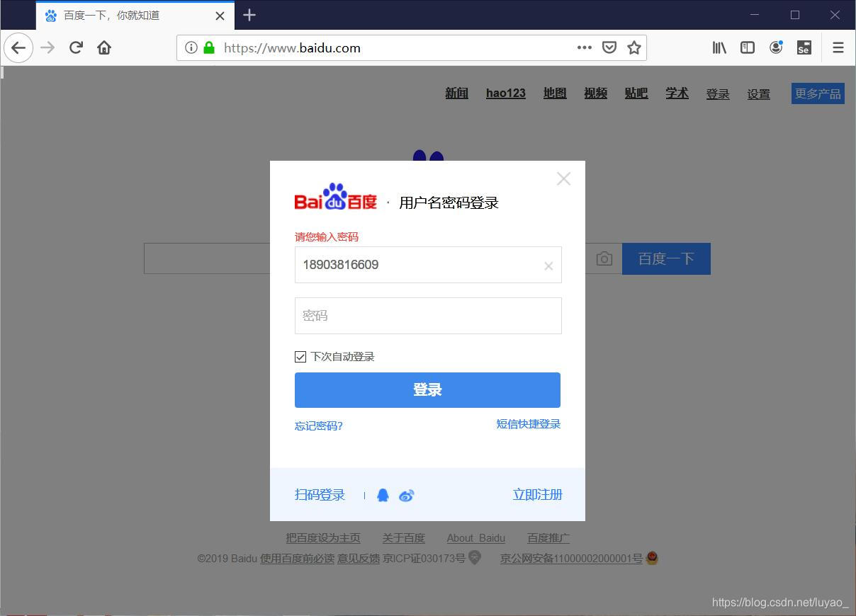Open 使用百度前必读 link
This screenshot has width=856, height=616.
(297, 559)
